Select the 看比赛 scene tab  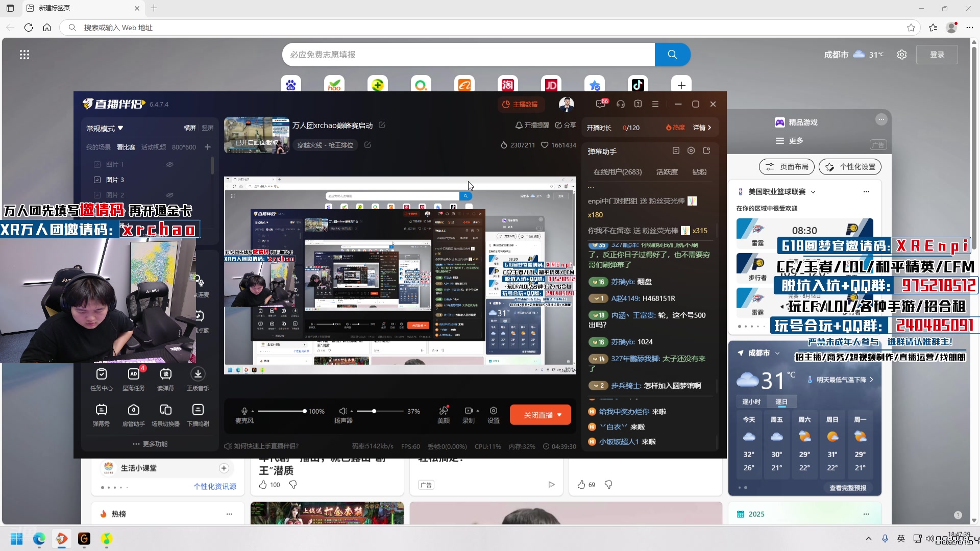click(126, 147)
